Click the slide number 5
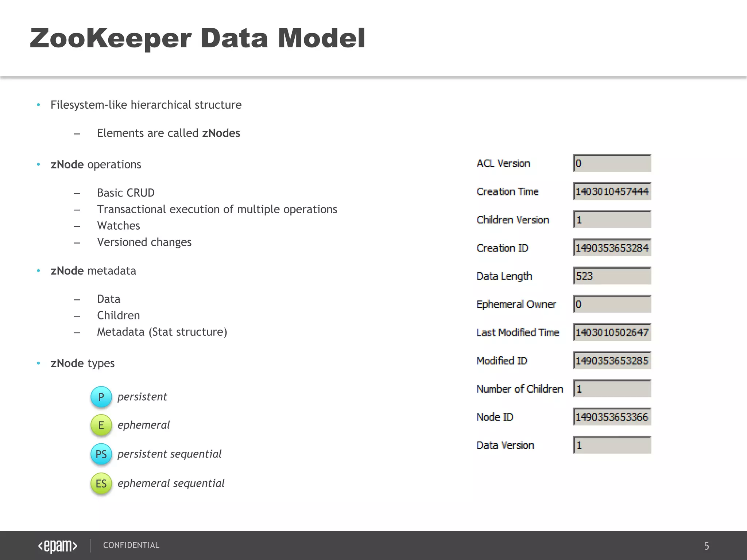747x560 pixels. tap(706, 546)
